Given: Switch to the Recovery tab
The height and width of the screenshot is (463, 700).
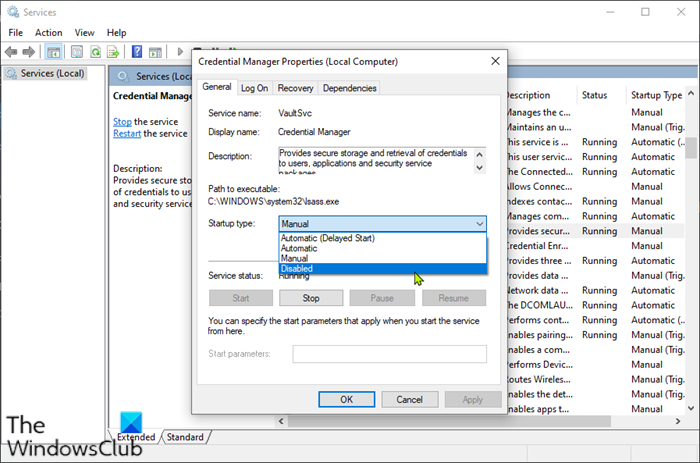Looking at the screenshot, I should tap(296, 88).
